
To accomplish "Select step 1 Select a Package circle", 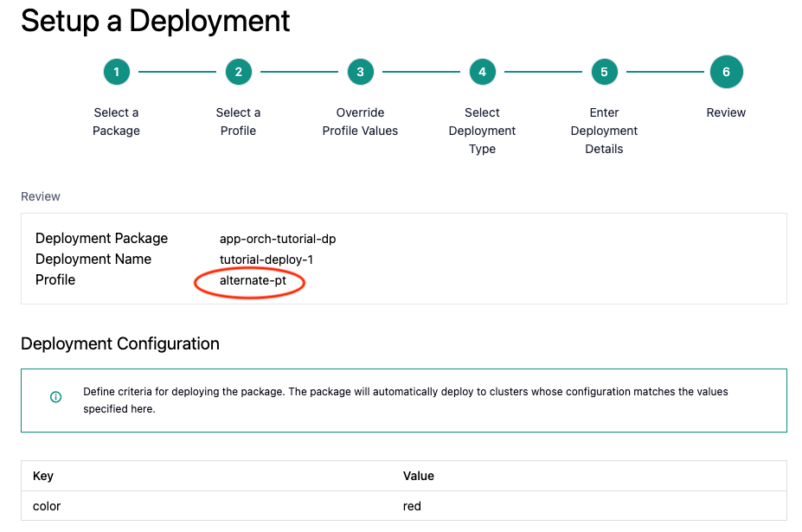I will tap(116, 72).
